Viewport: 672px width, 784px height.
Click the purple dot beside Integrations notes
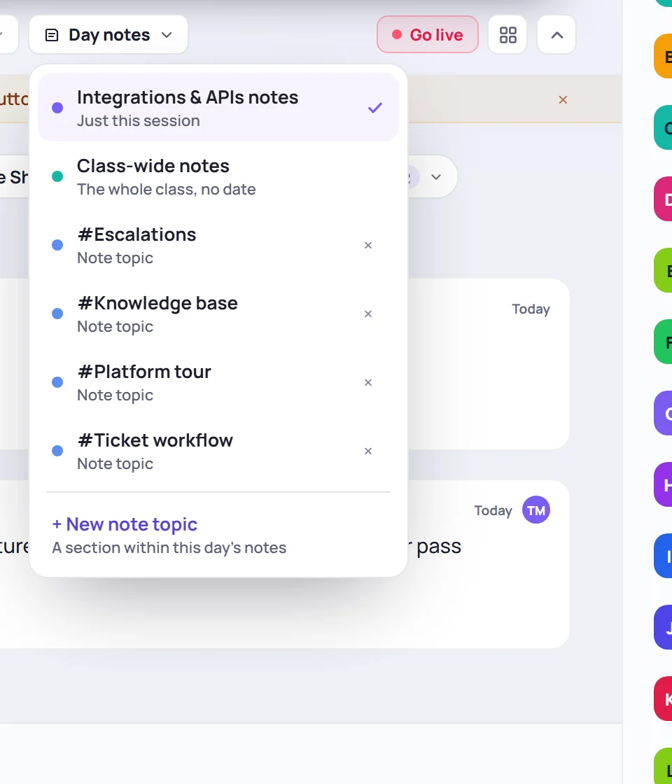(x=57, y=108)
